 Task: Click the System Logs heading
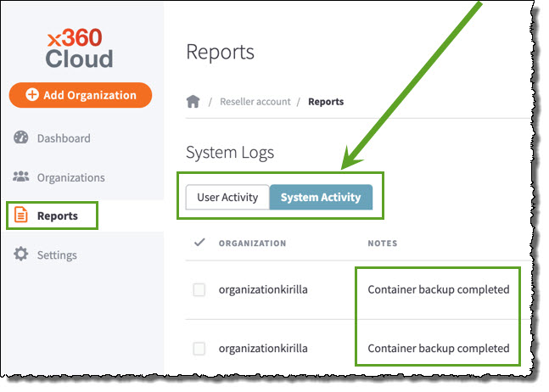point(230,153)
